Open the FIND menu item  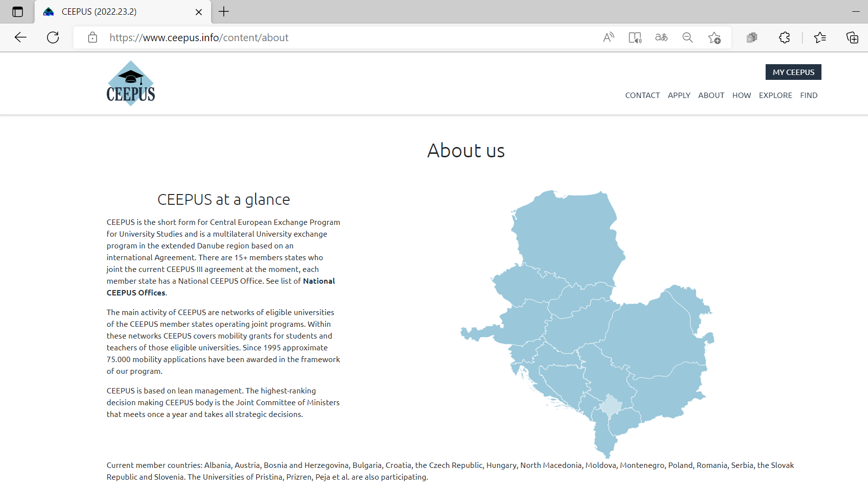point(809,96)
